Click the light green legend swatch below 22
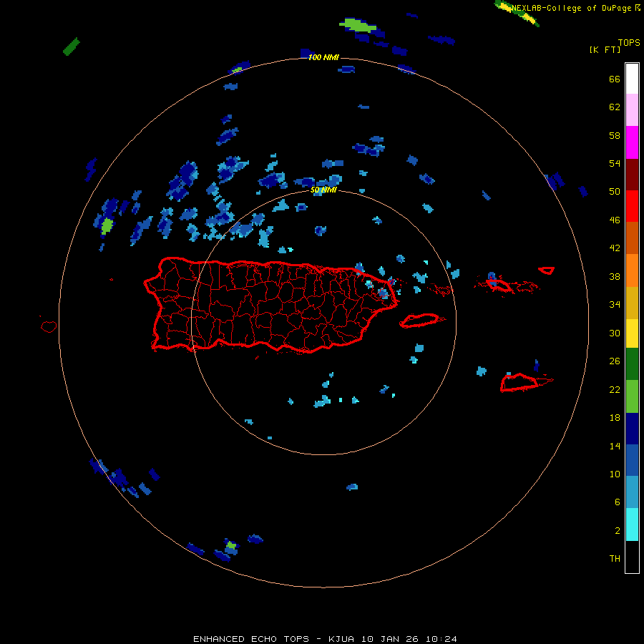Viewport: 644px width, 644px height. 632,396
